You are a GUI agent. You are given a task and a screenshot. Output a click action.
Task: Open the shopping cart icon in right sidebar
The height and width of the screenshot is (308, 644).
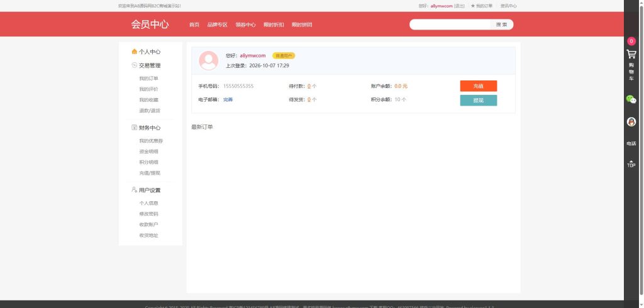pos(631,54)
